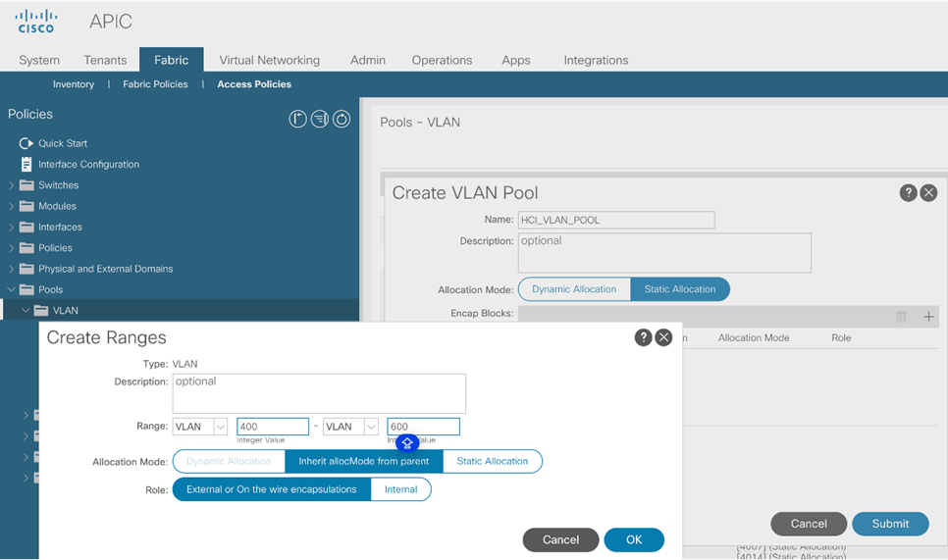
Task: Expand the Modules tree node
Action: (x=11, y=206)
